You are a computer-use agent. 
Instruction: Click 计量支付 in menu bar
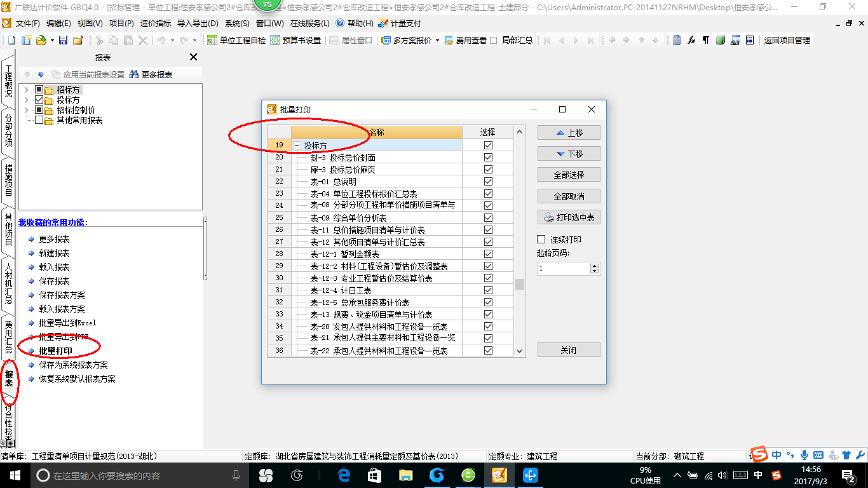[x=400, y=23]
